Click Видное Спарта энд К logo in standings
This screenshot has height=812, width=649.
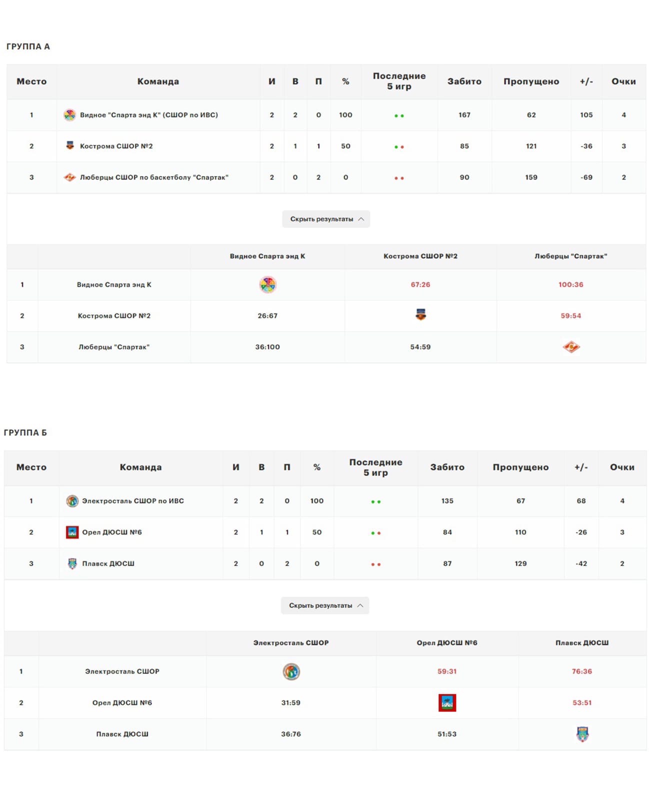69,115
